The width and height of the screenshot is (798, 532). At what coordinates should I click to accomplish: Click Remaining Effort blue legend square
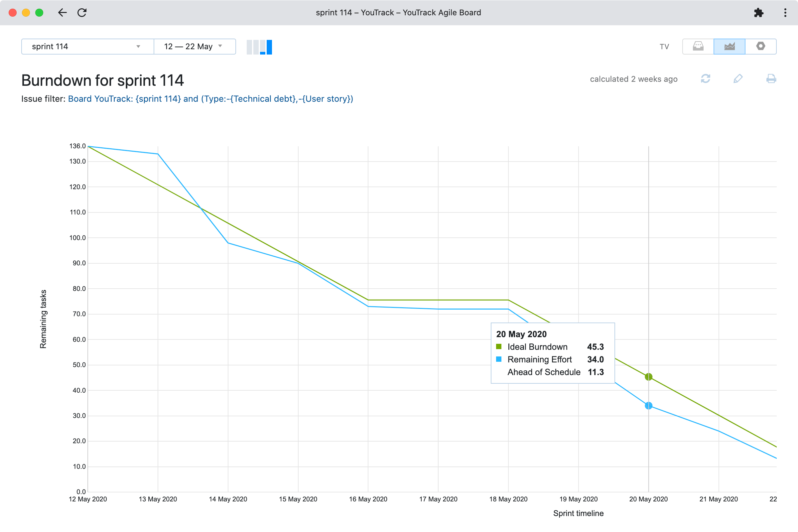[499, 359]
